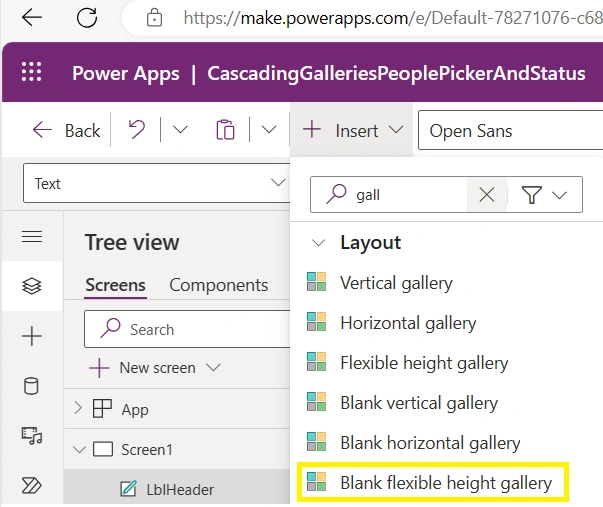Click New screen

tap(142, 368)
